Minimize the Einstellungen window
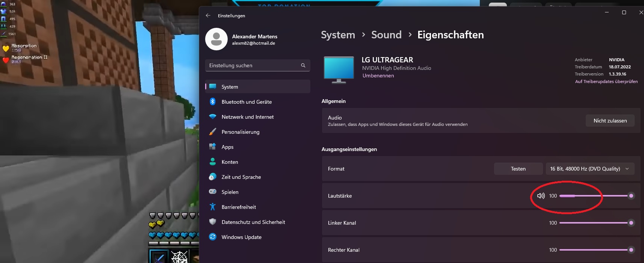 606,12
